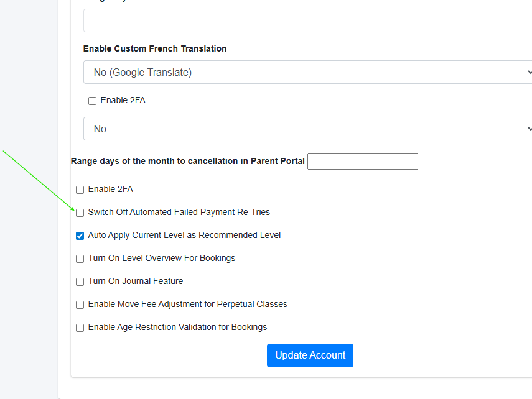The height and width of the screenshot is (399, 532).
Task: Open the Enable Custom French Translation dropdown
Action: [x=308, y=72]
